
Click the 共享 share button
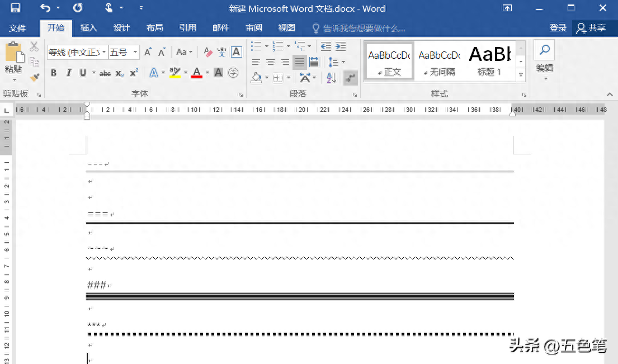[x=591, y=28]
